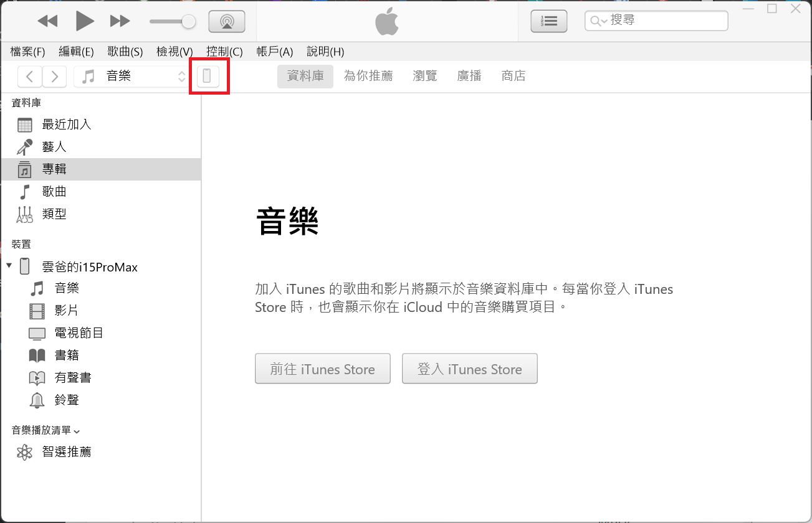Viewport: 812px width, 523px height.
Task: Select 鈴聲 under the device
Action: pos(67,400)
